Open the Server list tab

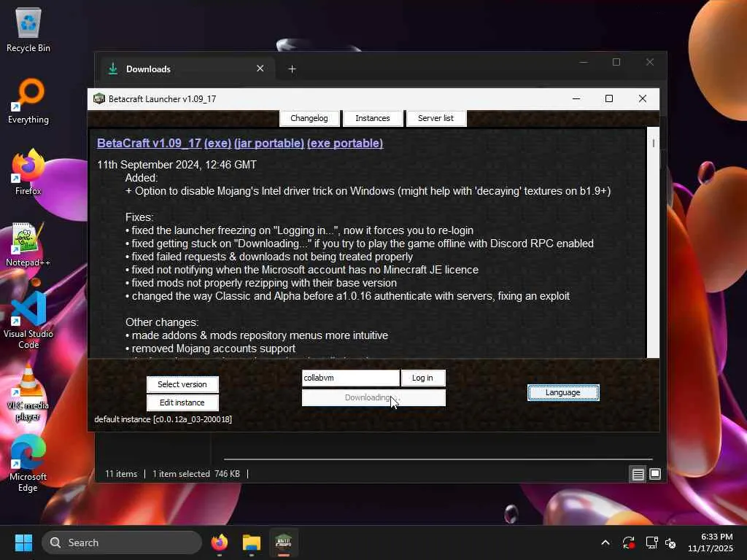click(436, 118)
